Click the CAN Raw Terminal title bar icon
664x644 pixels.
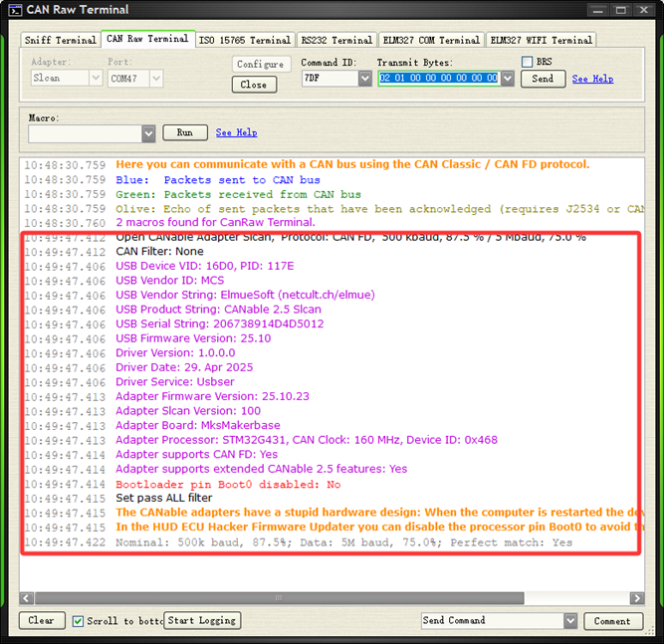point(15,10)
